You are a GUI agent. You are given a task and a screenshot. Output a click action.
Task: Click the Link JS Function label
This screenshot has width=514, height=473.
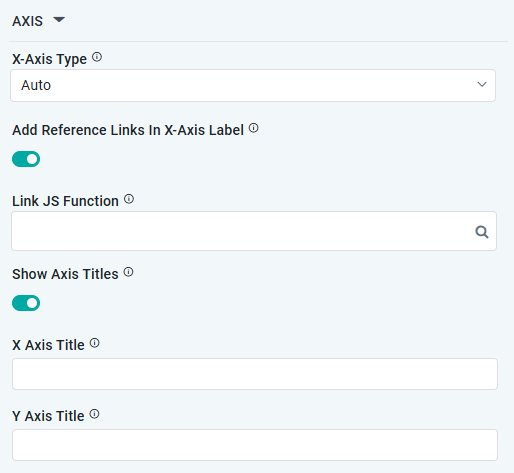coord(65,201)
